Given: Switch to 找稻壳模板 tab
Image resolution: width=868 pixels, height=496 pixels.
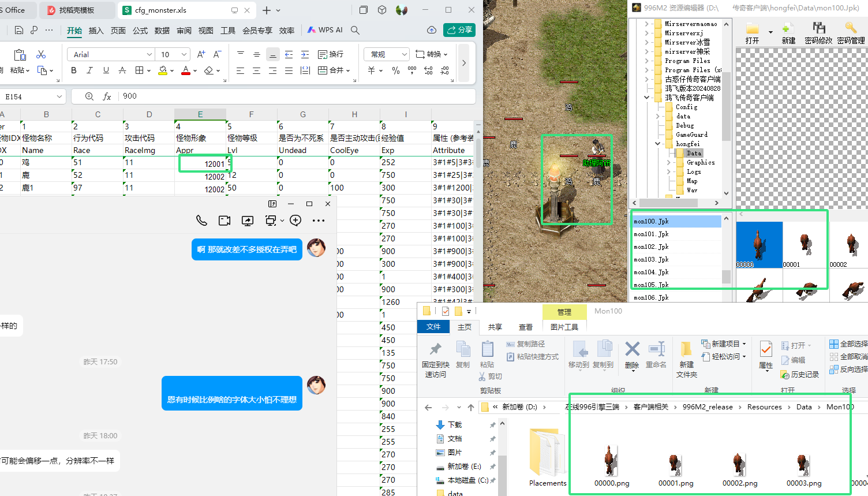Looking at the screenshot, I should 77,10.
